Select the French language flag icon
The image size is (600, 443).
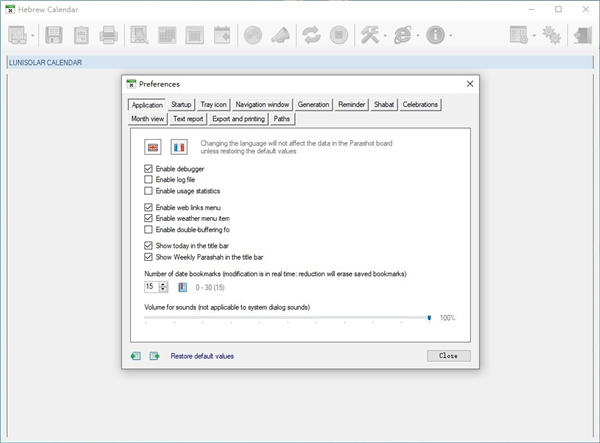(x=179, y=147)
